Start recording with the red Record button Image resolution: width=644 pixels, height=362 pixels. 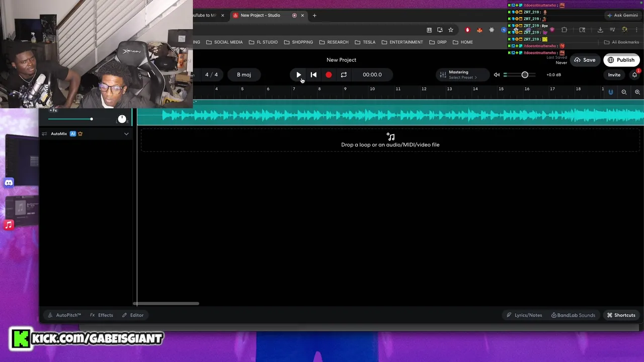[329, 74]
